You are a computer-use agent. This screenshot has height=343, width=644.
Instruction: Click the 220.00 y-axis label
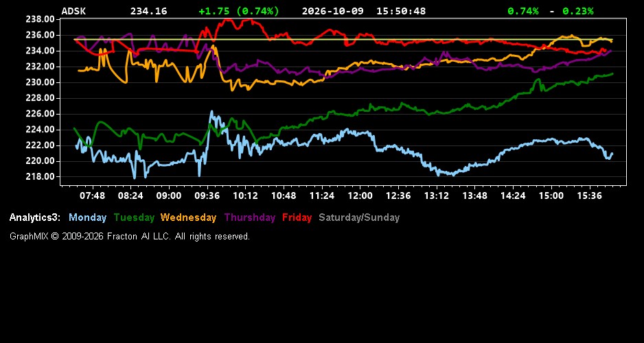tap(40, 161)
